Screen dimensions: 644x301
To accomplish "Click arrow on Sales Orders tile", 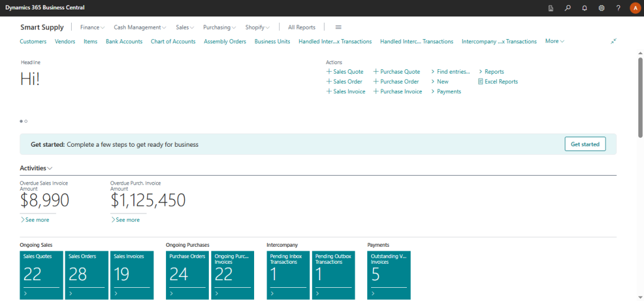I will coord(71,293).
